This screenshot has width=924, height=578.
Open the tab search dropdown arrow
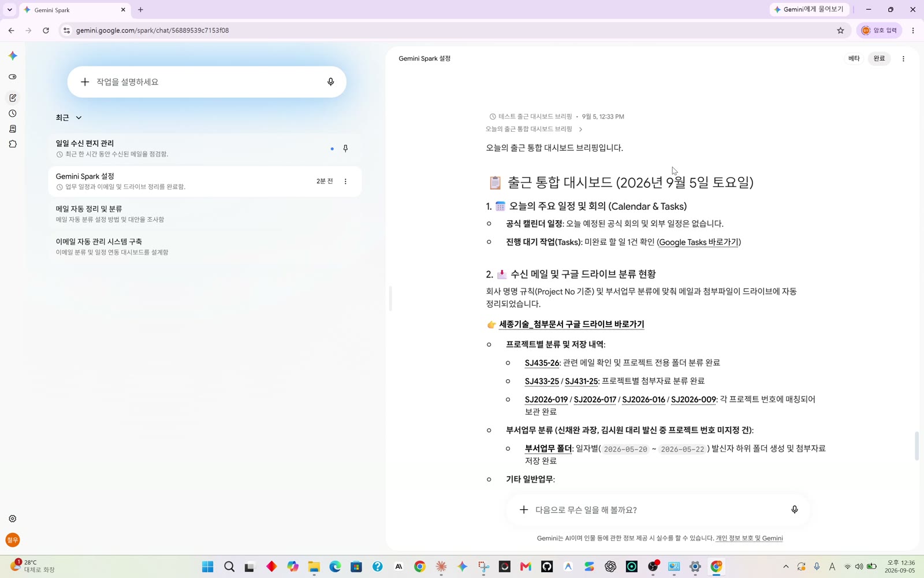click(10, 10)
